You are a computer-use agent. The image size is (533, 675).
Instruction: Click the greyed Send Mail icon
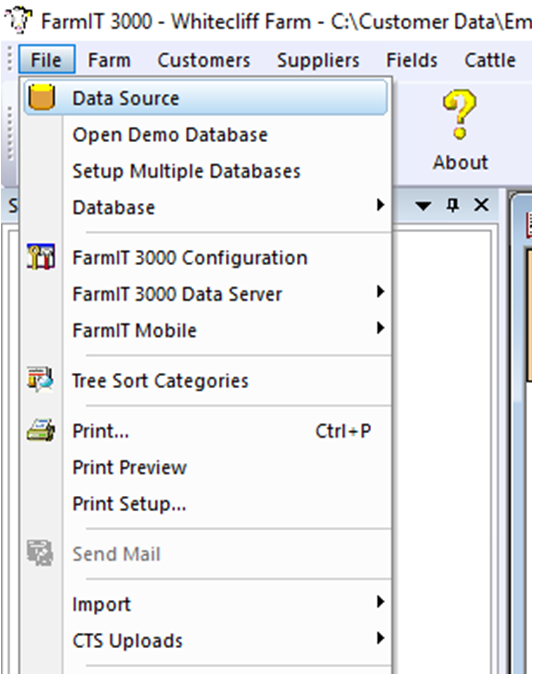40,553
